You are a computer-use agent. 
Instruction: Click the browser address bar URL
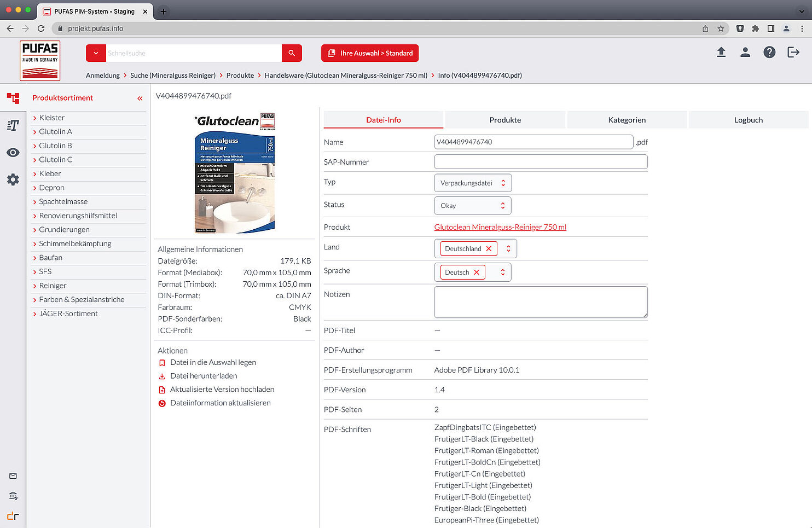96,28
